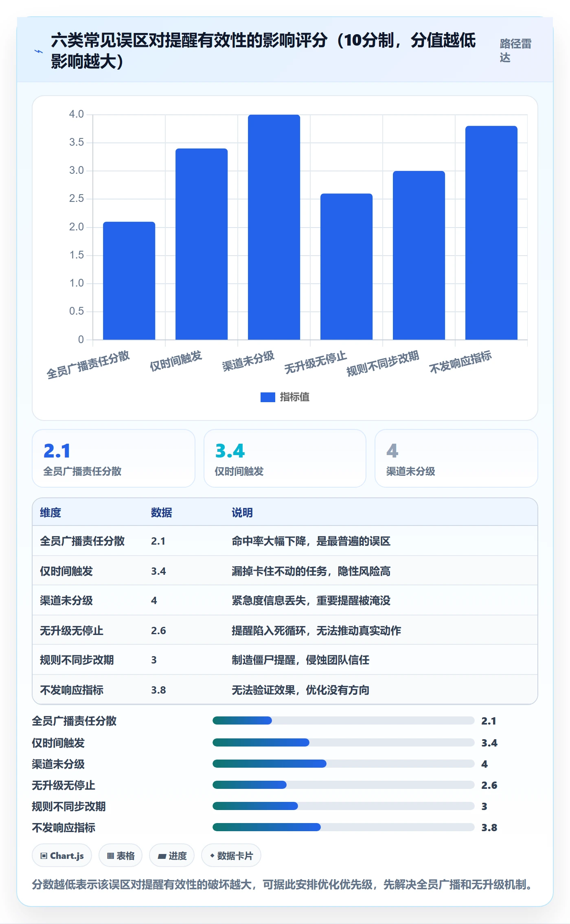
Task: Click the chart title heading text
Action: click(x=263, y=50)
